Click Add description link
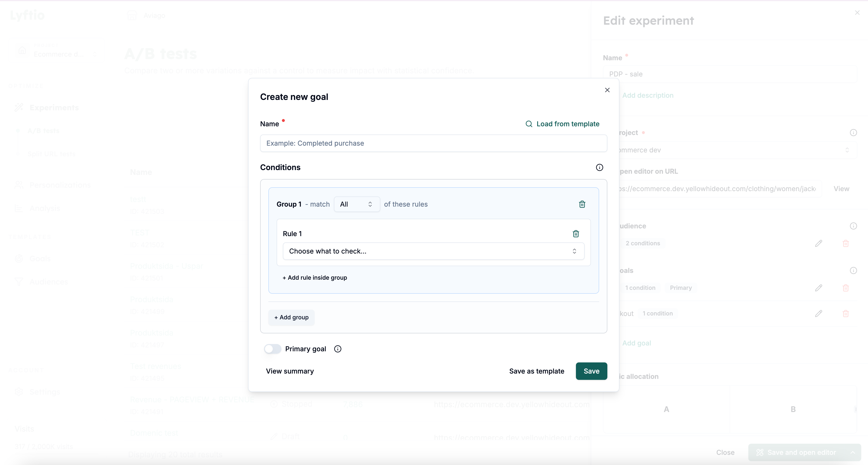The image size is (868, 465). coord(648,95)
